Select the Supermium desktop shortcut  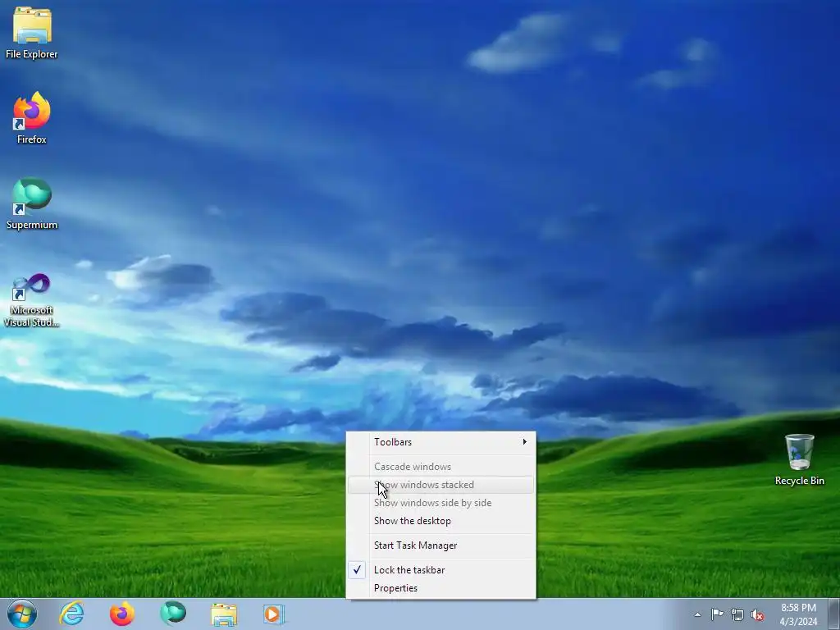pos(32,203)
